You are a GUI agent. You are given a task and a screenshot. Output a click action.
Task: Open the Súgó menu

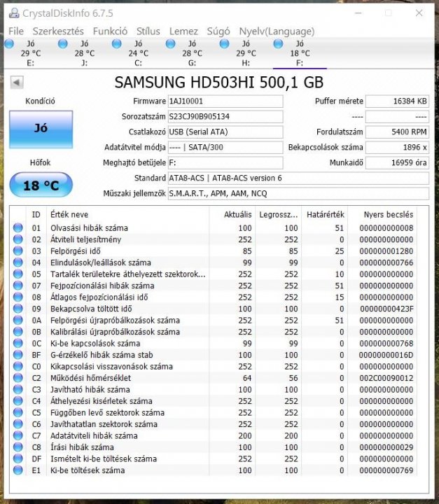(218, 31)
